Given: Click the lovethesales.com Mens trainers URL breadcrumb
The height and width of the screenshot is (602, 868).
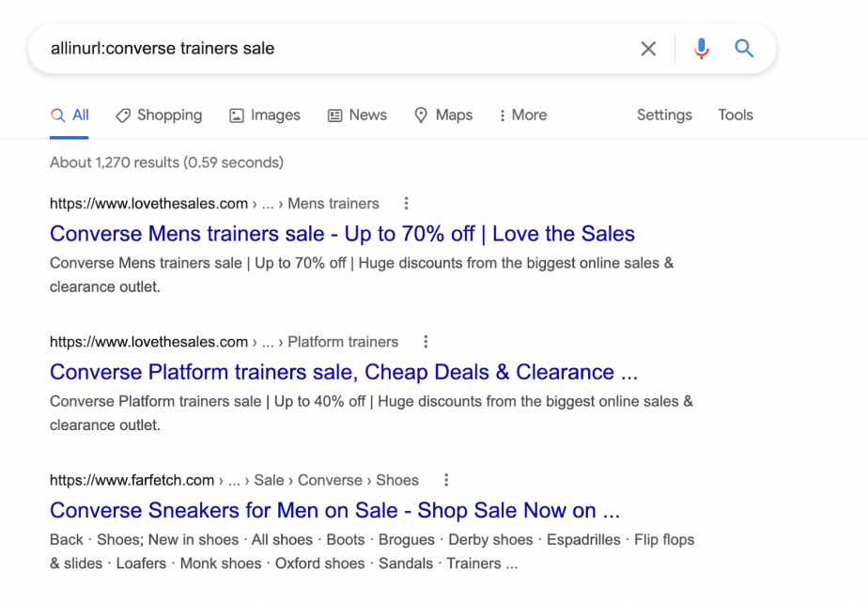Looking at the screenshot, I should pyautogui.click(x=214, y=204).
